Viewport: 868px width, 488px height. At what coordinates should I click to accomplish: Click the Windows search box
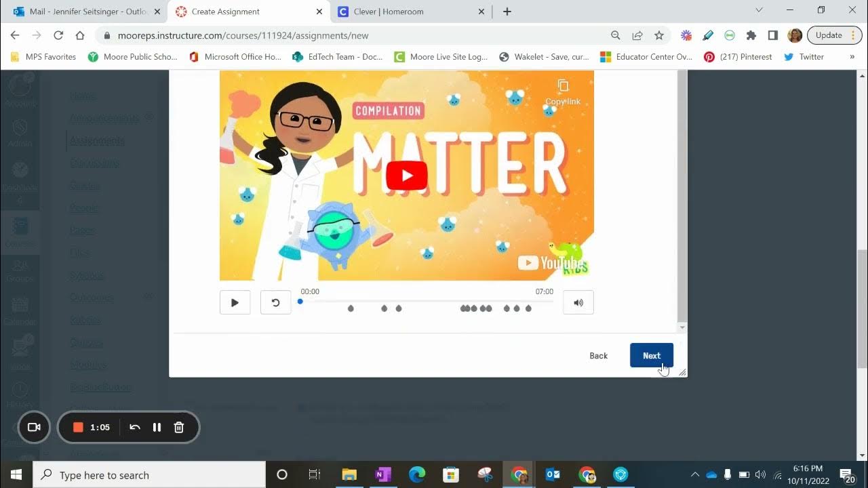[x=149, y=474]
